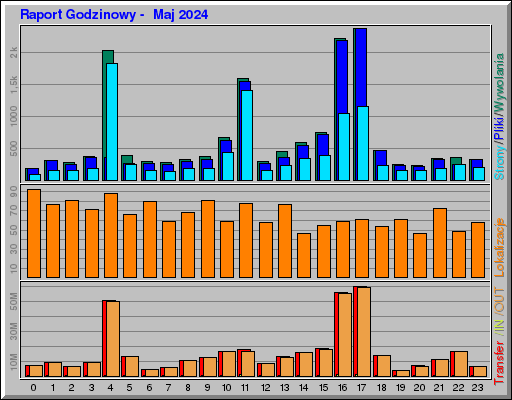This screenshot has width=512, height=400.
Task: Click the "70" y-axis label
Action: pyautogui.click(x=14, y=210)
